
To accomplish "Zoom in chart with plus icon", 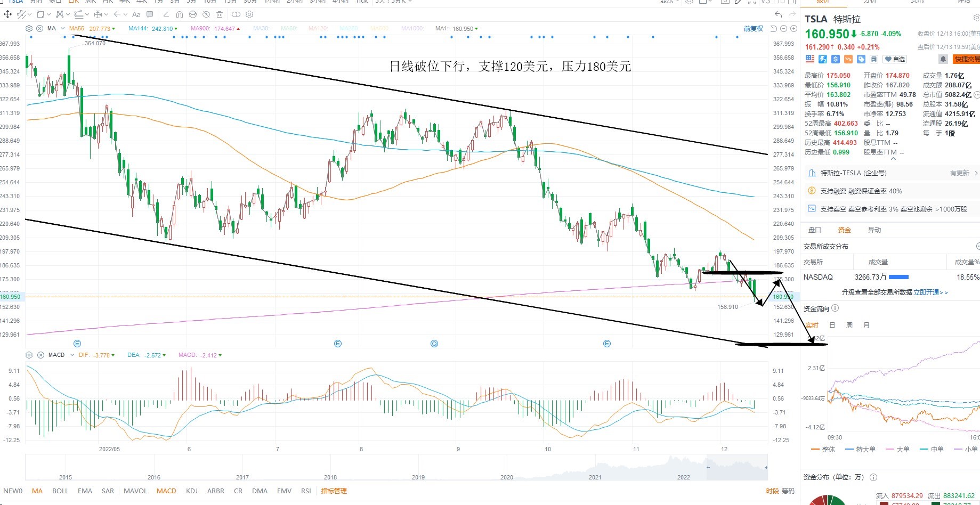I will click(793, 28).
